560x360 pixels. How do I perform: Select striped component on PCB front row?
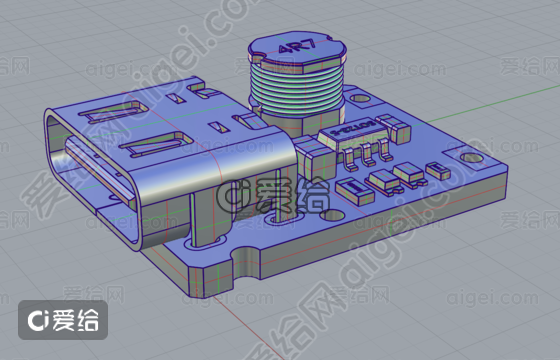(355, 191)
